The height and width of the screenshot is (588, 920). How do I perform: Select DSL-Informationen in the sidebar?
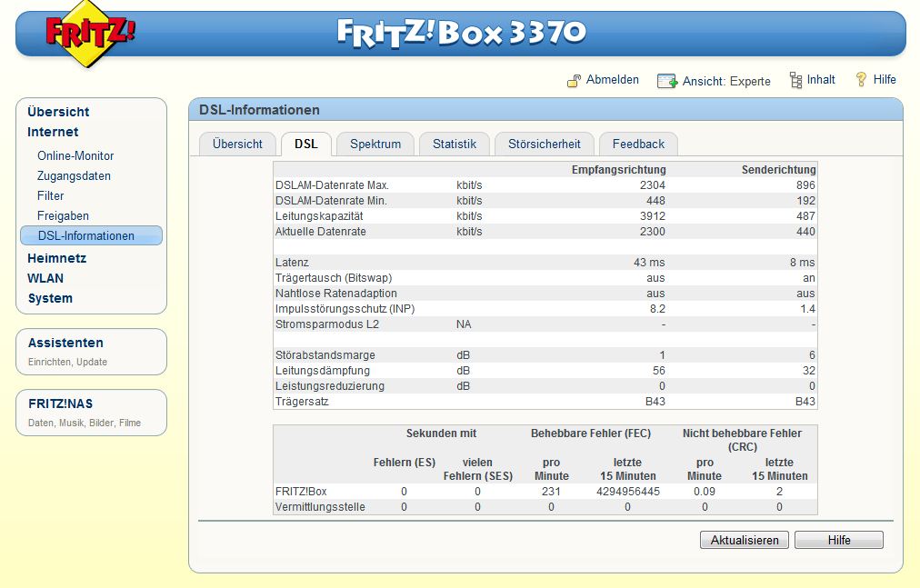[x=92, y=235]
